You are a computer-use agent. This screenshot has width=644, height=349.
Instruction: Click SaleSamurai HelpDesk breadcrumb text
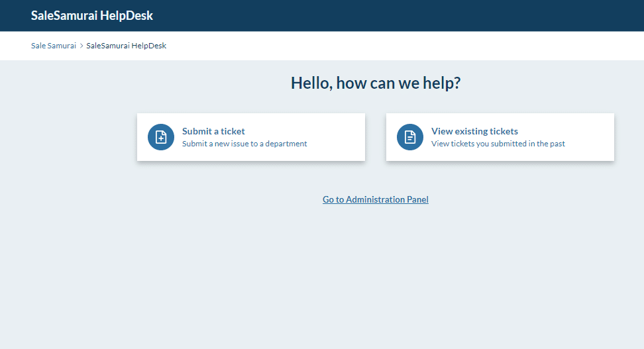coord(126,46)
